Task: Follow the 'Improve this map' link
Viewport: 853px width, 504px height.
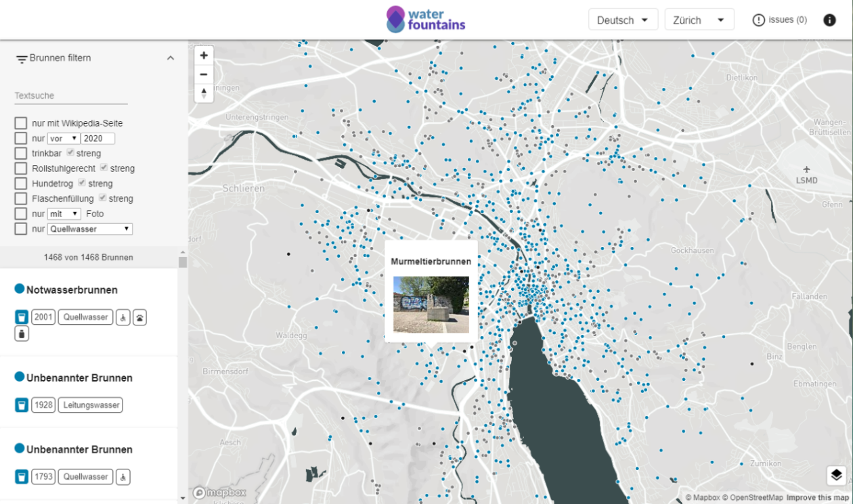Action: tap(817, 498)
